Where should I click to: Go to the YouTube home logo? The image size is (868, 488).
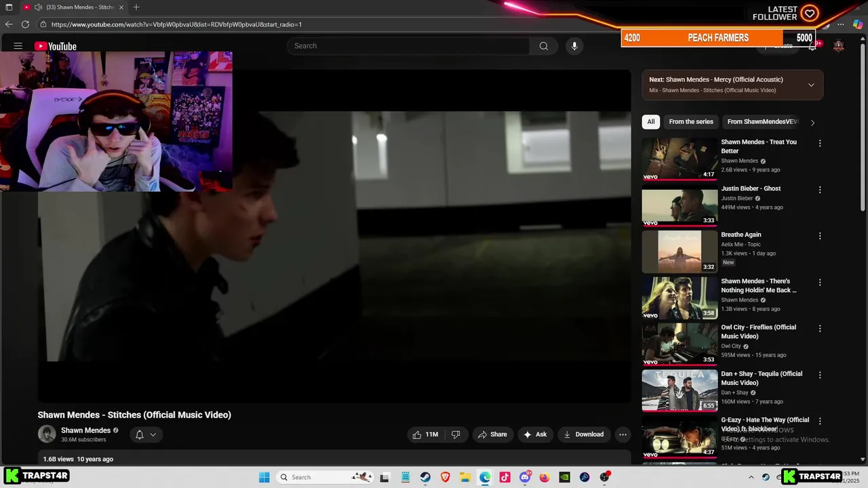click(x=56, y=46)
